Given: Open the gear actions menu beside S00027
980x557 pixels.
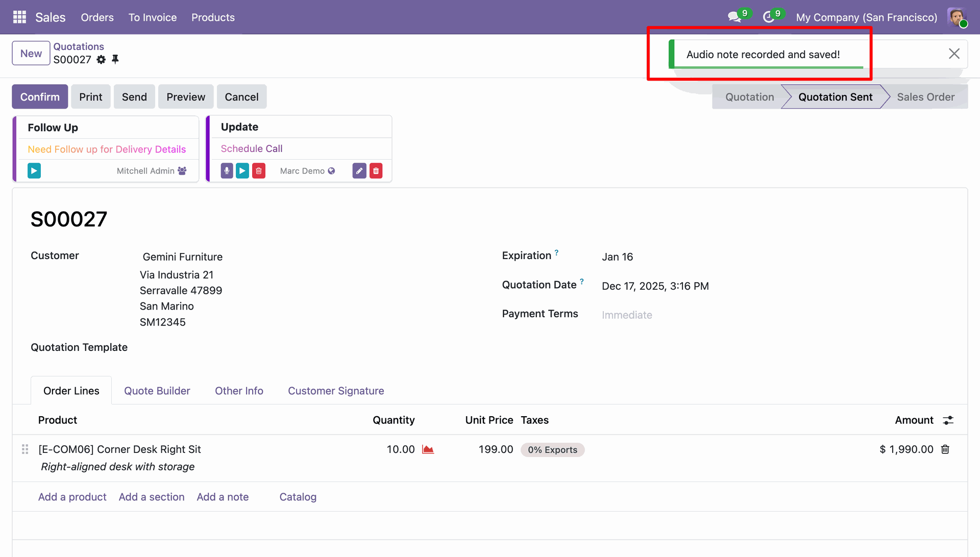Looking at the screenshot, I should tap(101, 60).
